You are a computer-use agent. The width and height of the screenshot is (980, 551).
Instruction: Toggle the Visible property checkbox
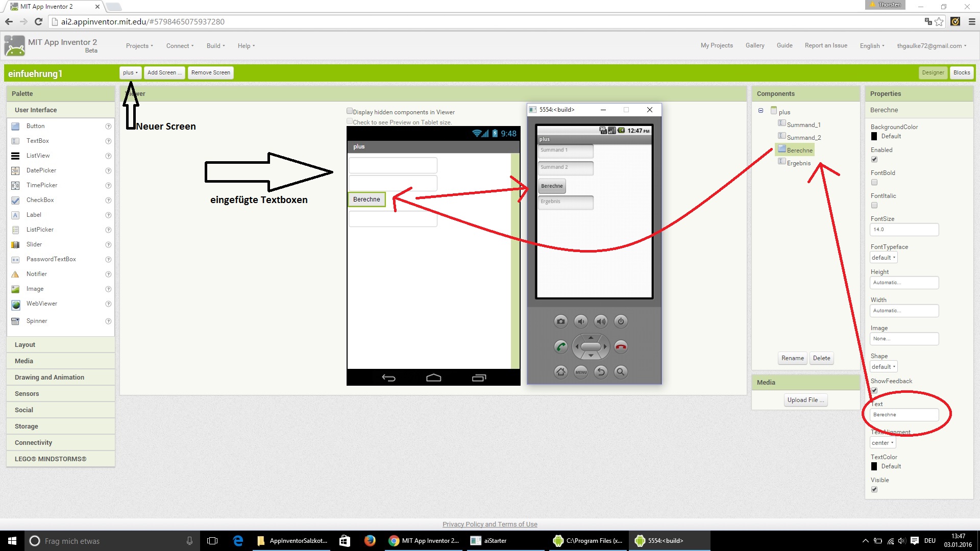[x=874, y=489]
